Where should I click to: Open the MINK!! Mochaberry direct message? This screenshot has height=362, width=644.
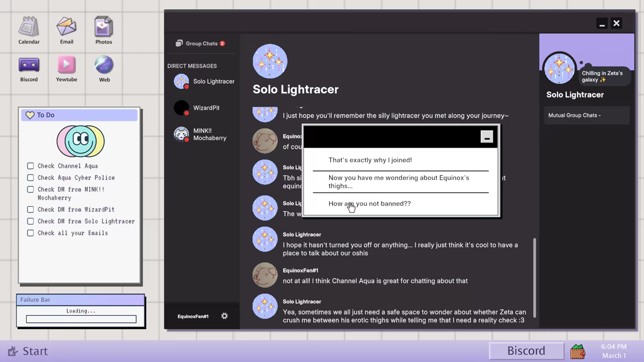coord(200,134)
